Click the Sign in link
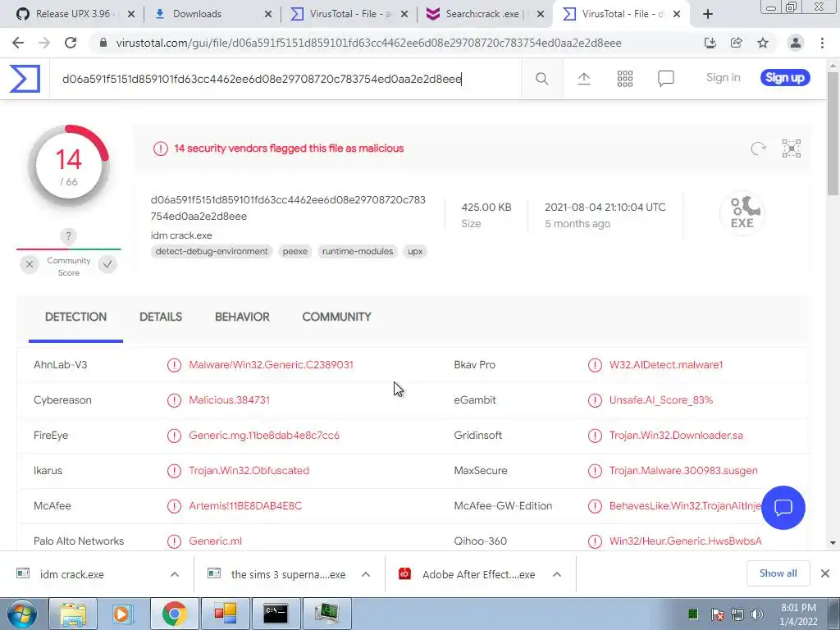Image resolution: width=840 pixels, height=630 pixels. (724, 78)
